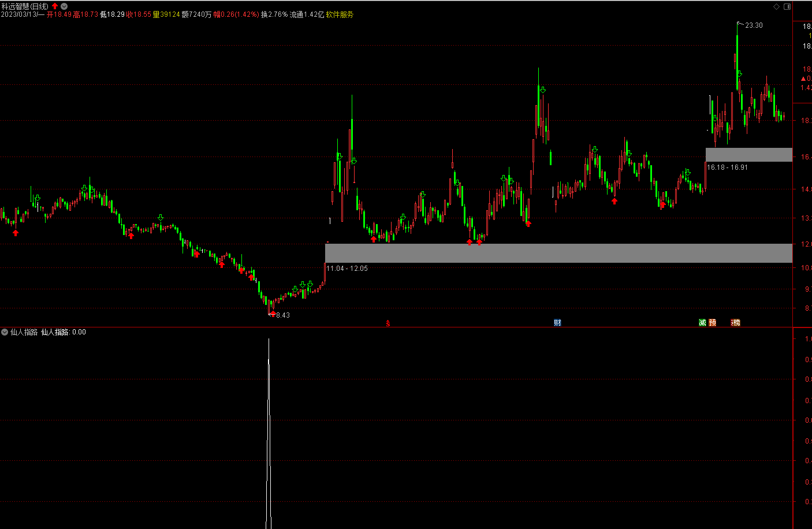Click the float shares value 流通1.42亿
Image resolution: width=812 pixels, height=529 pixels.
307,14
